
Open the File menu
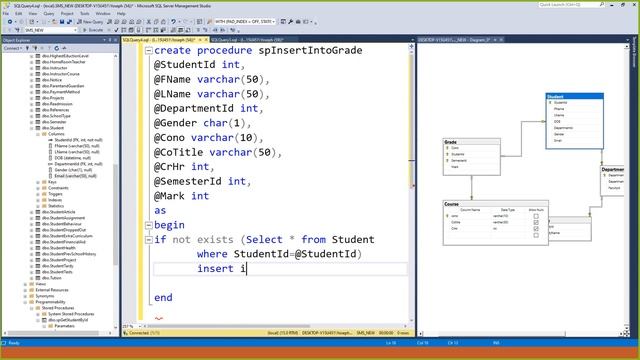6,13
